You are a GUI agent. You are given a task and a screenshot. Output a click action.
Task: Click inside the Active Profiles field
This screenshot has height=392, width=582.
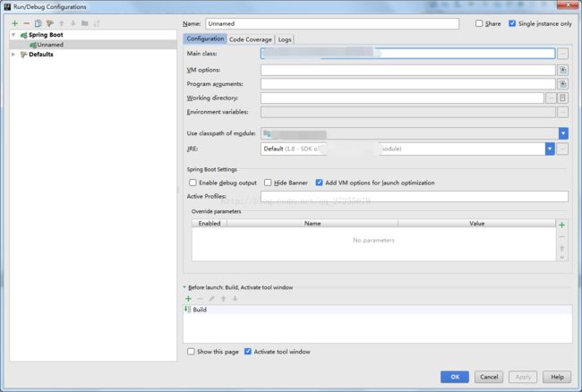pyautogui.click(x=415, y=196)
